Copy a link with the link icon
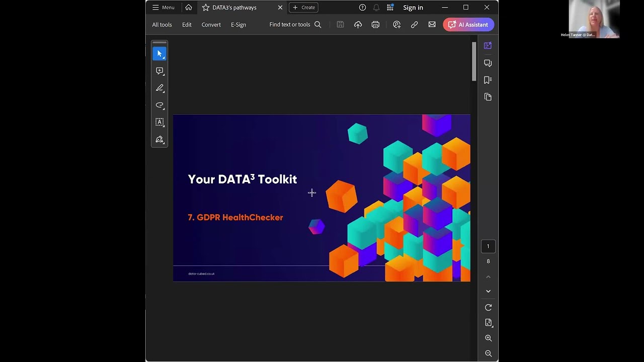 pyautogui.click(x=415, y=25)
